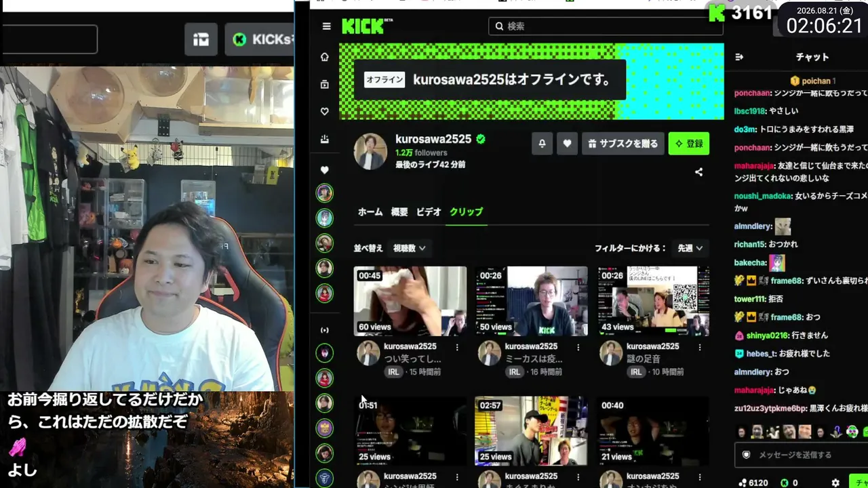Viewport: 868px width, 488px height.
Task: Switch to the ビデオ tab
Action: tap(429, 212)
